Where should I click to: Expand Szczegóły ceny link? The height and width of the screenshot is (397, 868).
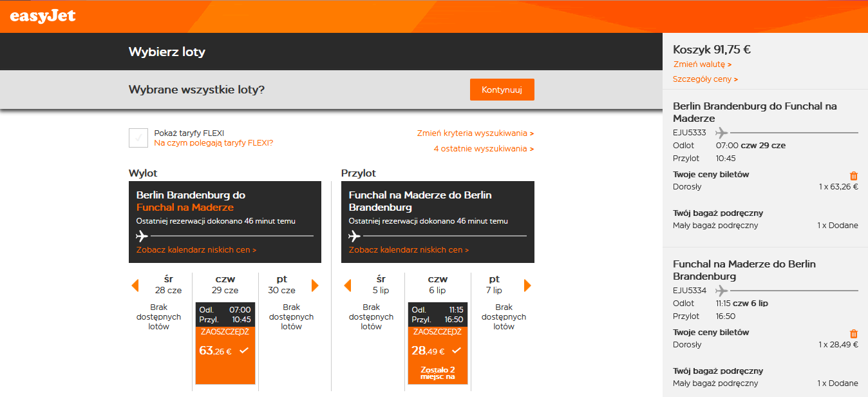705,79
